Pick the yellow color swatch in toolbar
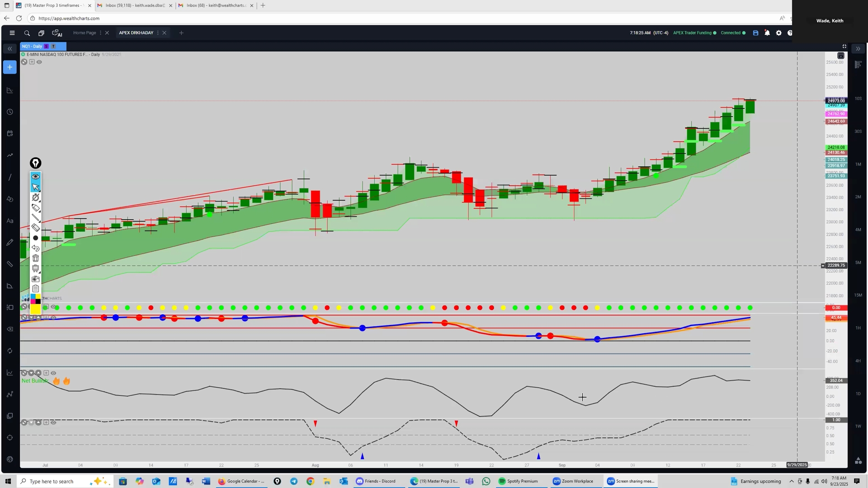Image resolution: width=868 pixels, height=488 pixels. click(35, 309)
